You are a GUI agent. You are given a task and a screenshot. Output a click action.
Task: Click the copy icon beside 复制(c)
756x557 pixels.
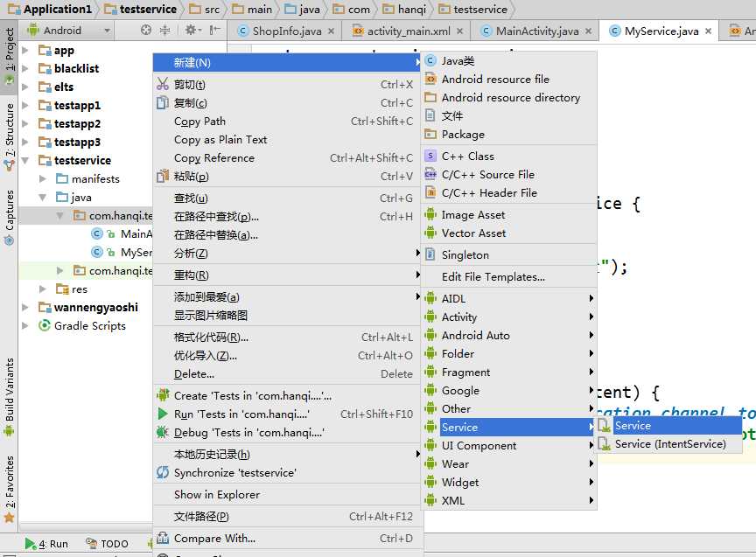(163, 102)
